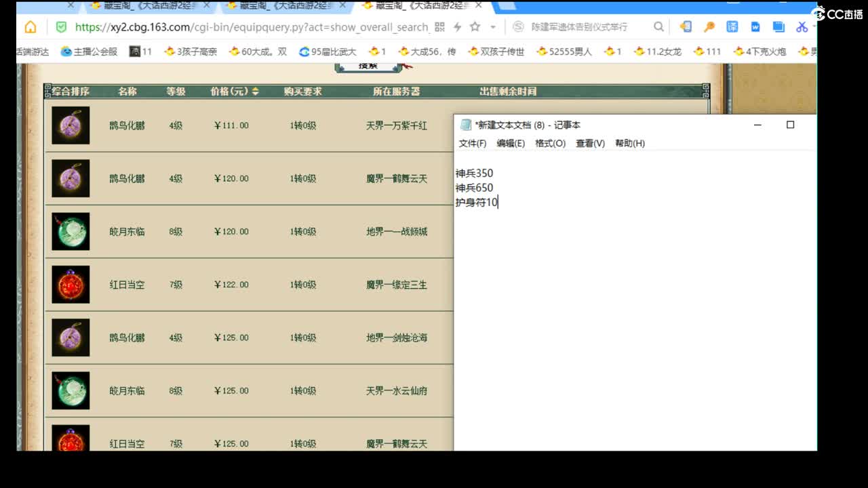Open dropdown arrow beside the star icon
The image size is (868, 488).
pyautogui.click(x=493, y=28)
